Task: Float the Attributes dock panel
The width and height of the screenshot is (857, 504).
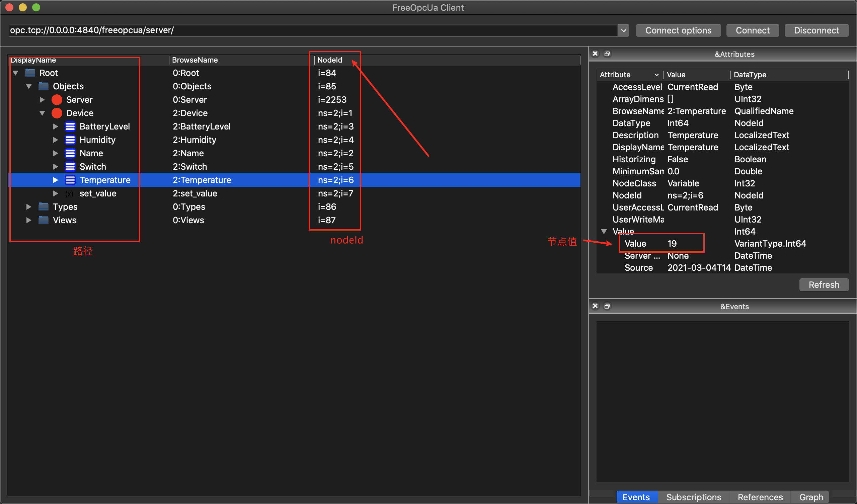Action: pyautogui.click(x=607, y=54)
